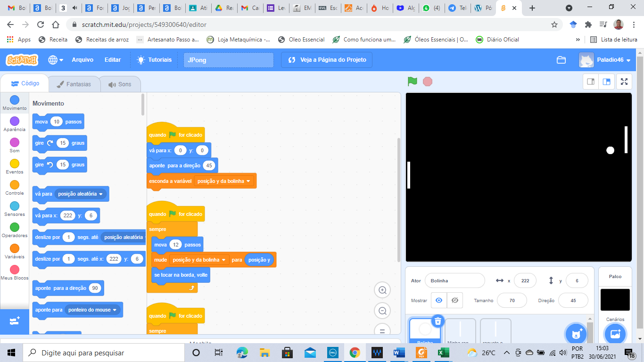Open the Paladio46 account dropdown
This screenshot has width=644, height=362.
[605, 60]
